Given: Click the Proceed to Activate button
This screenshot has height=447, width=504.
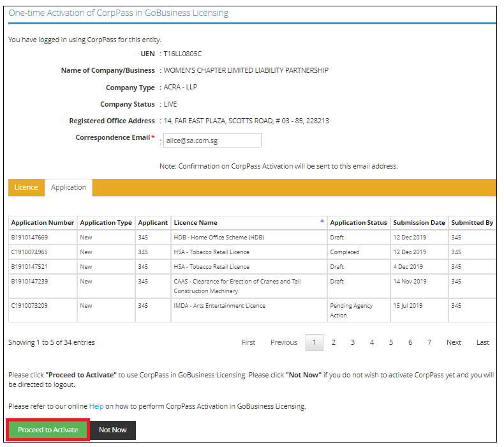Looking at the screenshot, I should point(48,430).
